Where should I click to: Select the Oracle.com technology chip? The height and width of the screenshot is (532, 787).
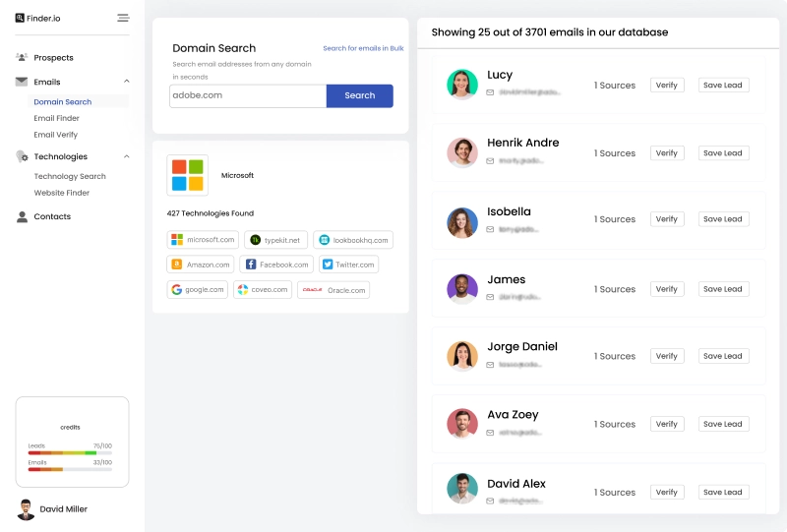[333, 289]
